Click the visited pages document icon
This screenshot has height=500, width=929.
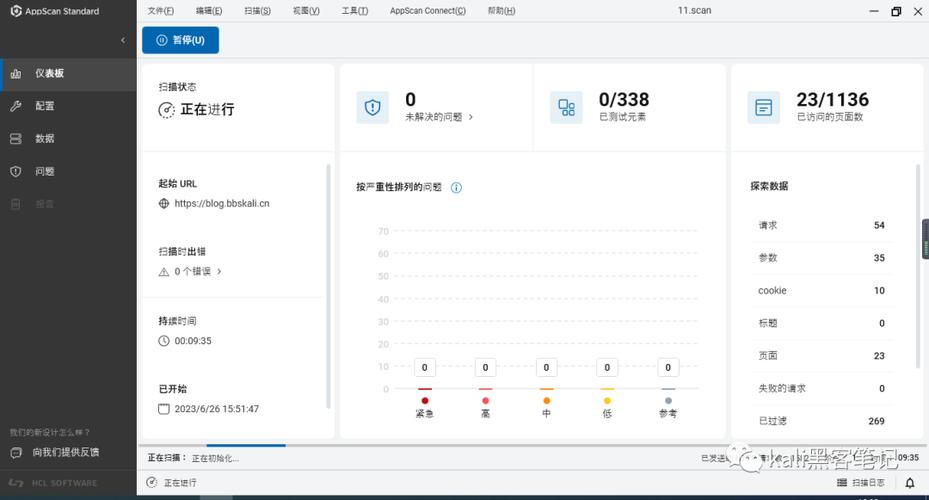click(763, 107)
